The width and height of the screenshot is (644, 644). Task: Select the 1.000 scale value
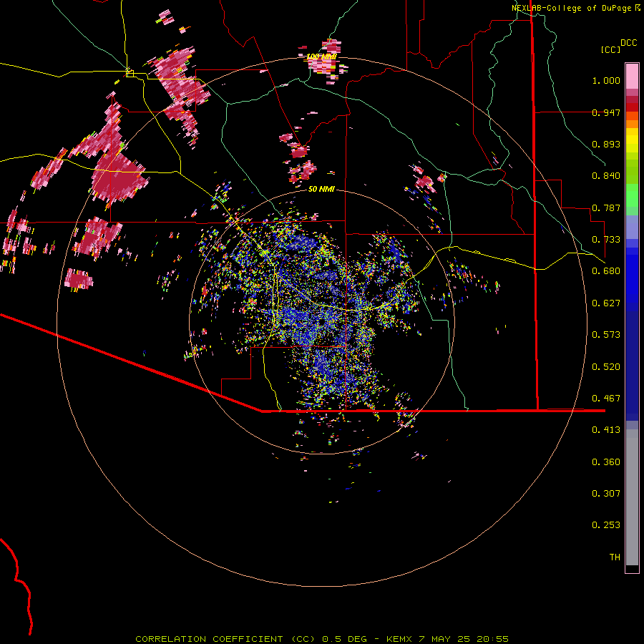pyautogui.click(x=606, y=80)
